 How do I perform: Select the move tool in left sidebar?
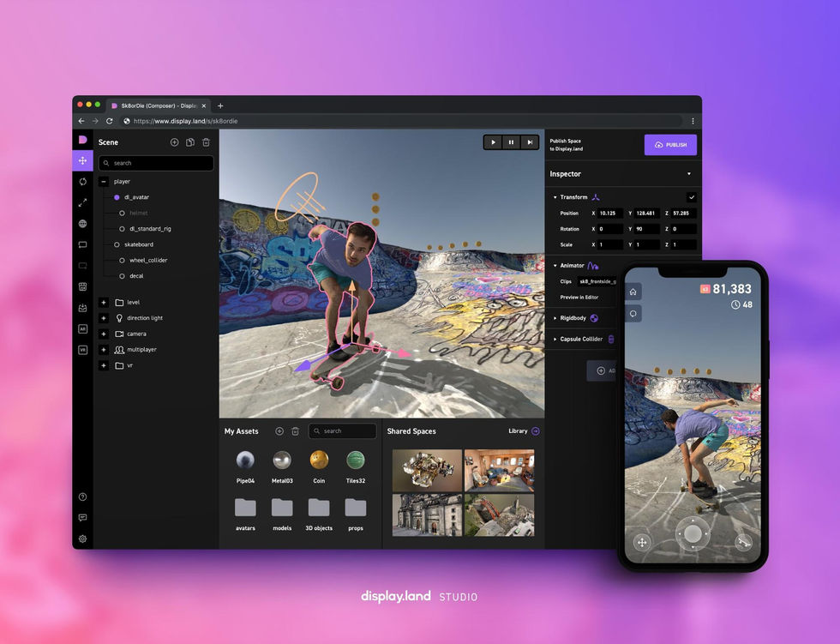pos(82,160)
